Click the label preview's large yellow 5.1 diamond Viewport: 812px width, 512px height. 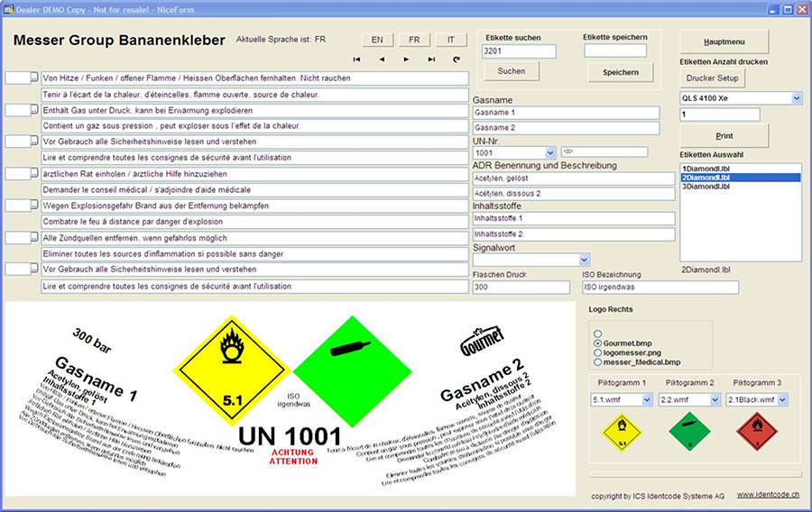[232, 370]
